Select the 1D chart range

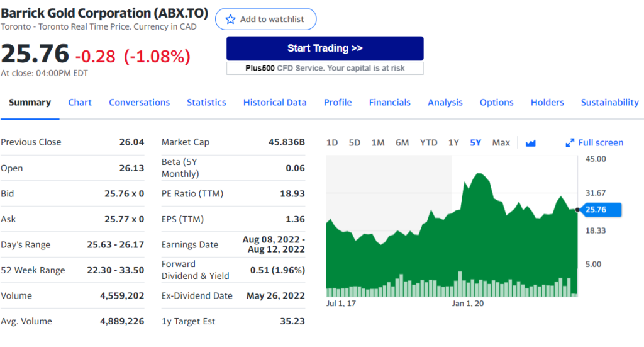tap(332, 143)
